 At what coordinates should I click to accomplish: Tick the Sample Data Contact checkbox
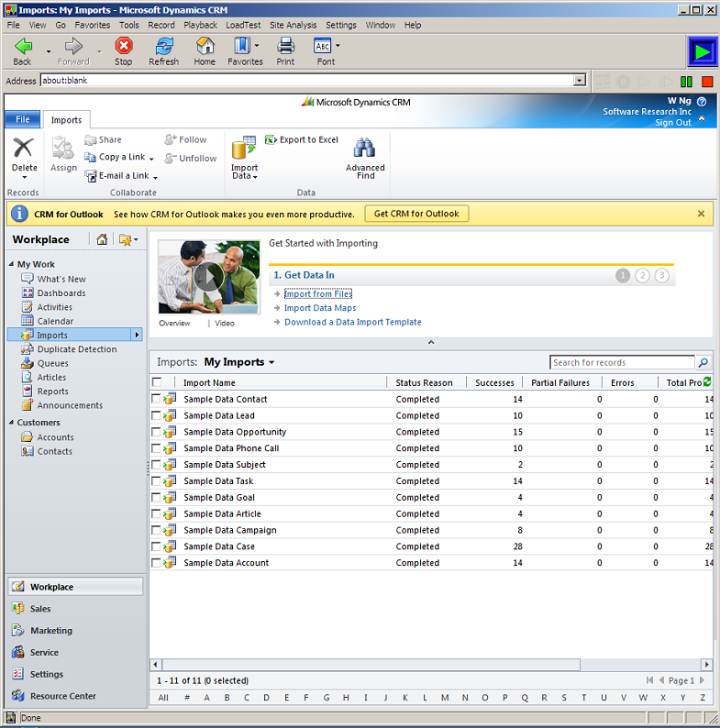coord(156,399)
